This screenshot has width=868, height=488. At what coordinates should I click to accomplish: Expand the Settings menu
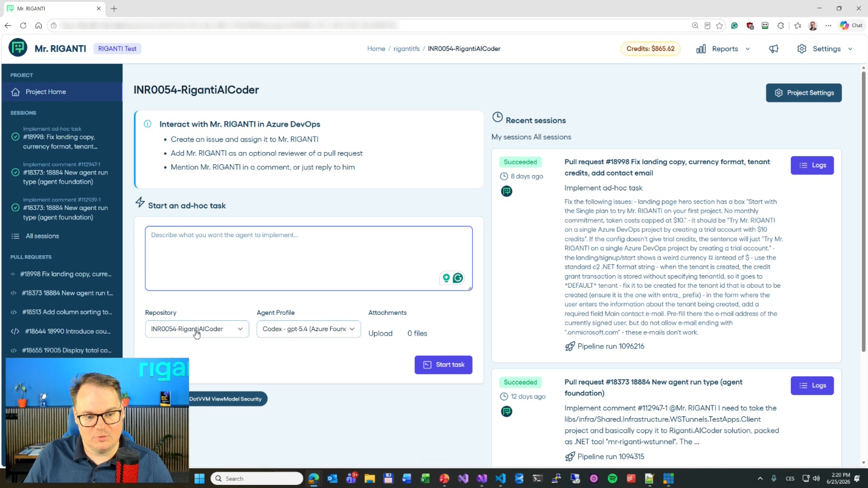(825, 49)
